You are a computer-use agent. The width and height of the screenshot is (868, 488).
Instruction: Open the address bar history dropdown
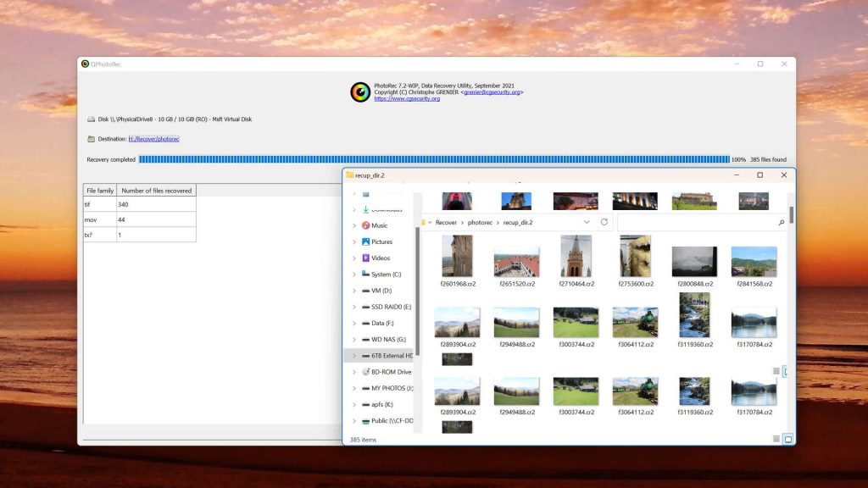[587, 222]
